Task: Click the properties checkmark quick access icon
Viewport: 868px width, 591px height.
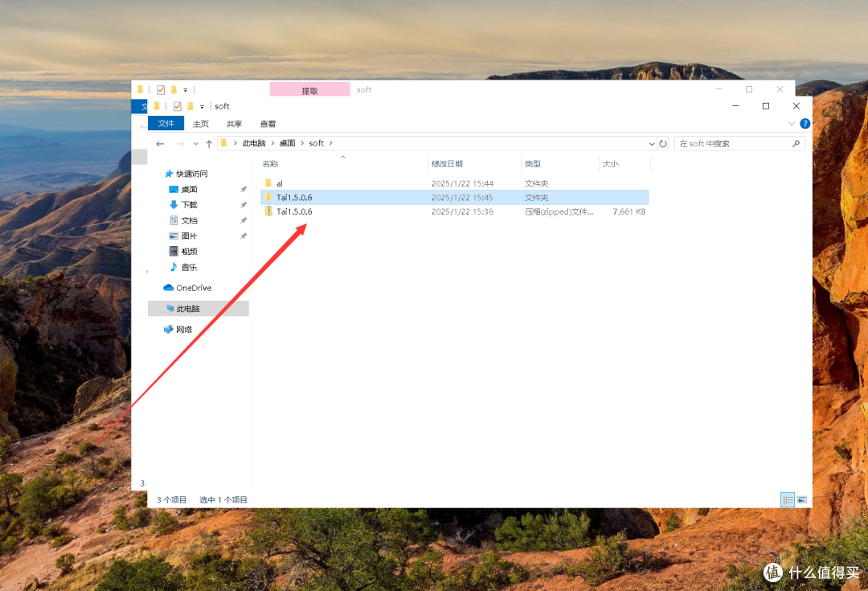Action: tap(177, 106)
